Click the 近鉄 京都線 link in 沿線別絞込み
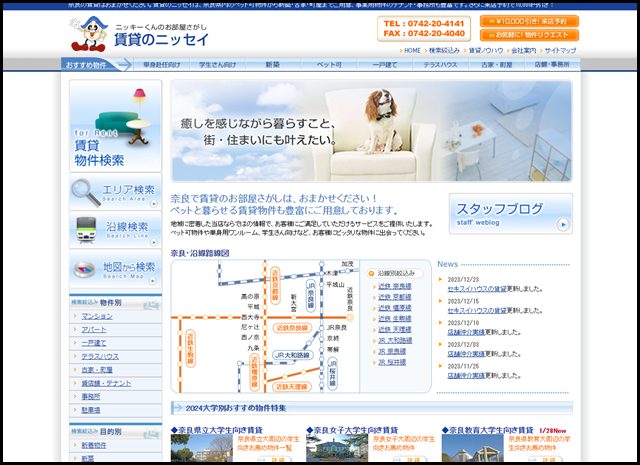Viewport: 640px width, 465px height. tap(395, 297)
